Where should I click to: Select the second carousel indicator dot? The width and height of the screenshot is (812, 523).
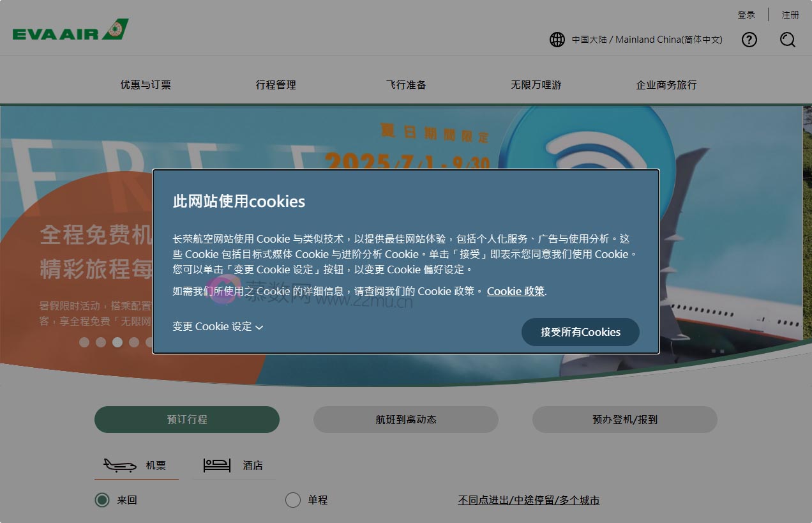pyautogui.click(x=100, y=342)
